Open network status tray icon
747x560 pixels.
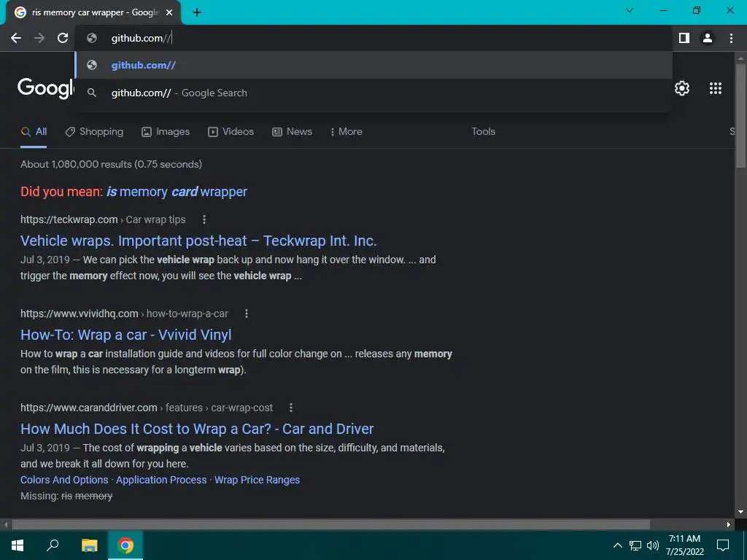tap(635, 545)
